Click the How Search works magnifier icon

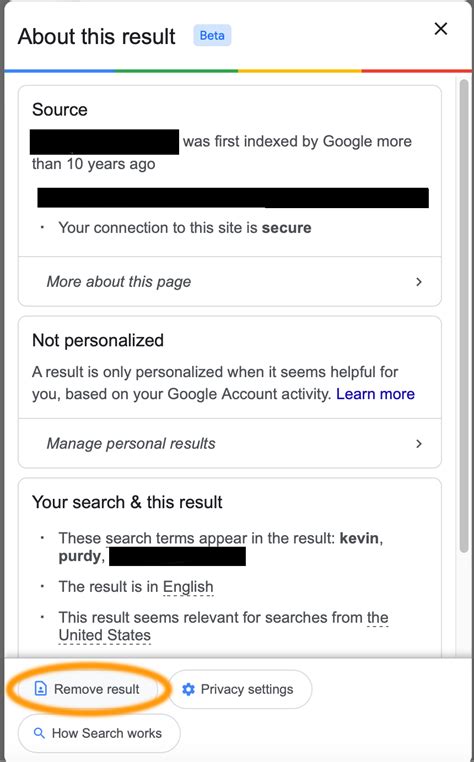coord(39,733)
